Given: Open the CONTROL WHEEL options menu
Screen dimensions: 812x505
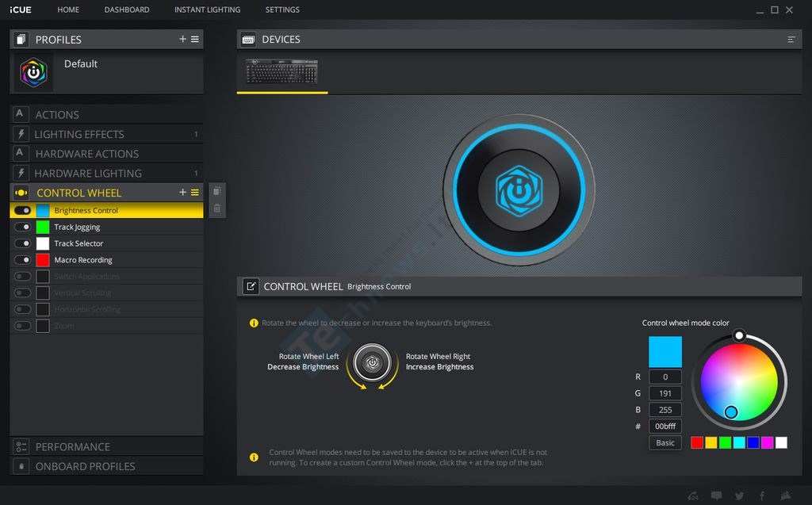Looking at the screenshot, I should click(195, 192).
